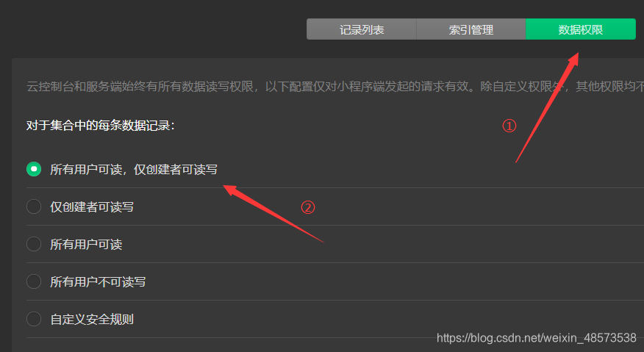Click the 所有用户可读 label text

click(86, 245)
